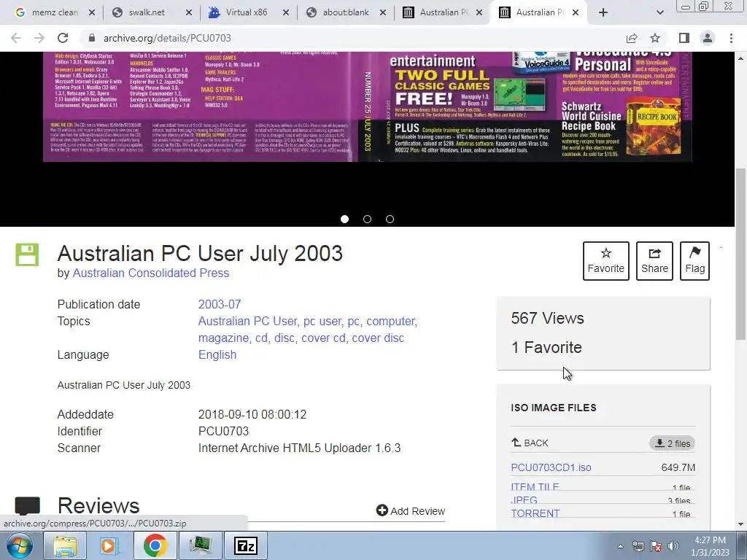Click the address bar URL field
Viewport: 747px width, 560px height.
(352, 38)
